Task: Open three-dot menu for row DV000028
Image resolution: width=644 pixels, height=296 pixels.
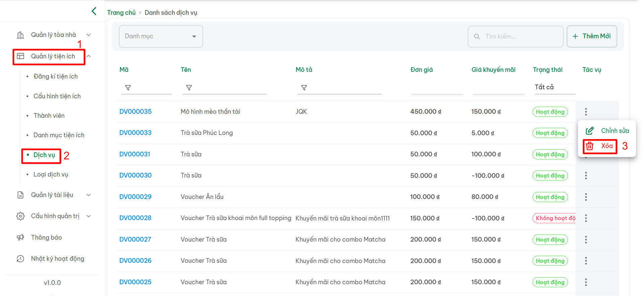Action: (586, 218)
